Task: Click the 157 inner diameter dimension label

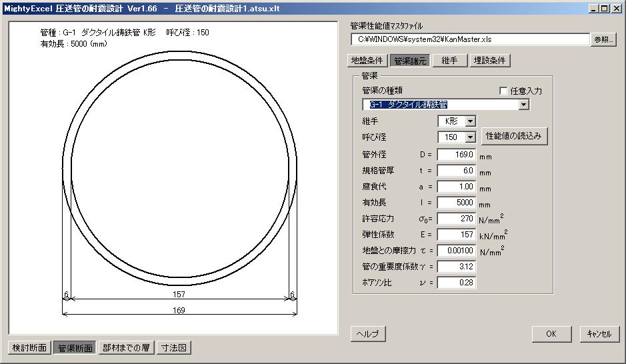Action: [x=179, y=294]
